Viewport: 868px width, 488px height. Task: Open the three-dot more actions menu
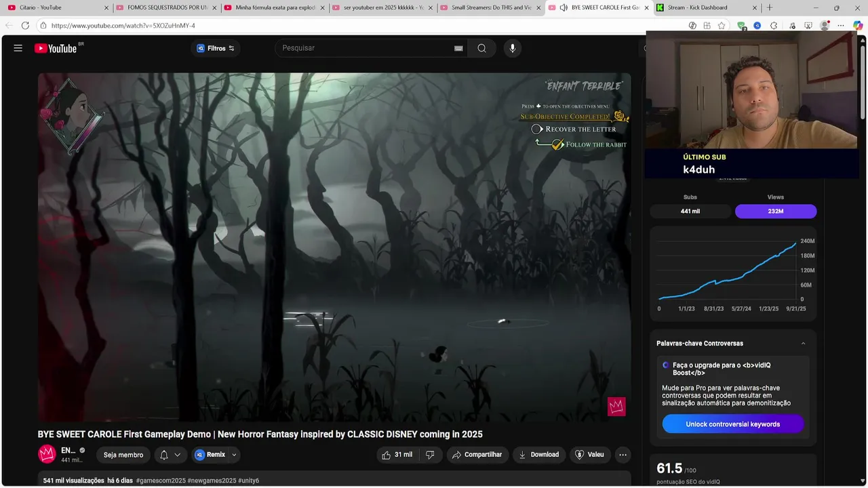[x=623, y=455]
